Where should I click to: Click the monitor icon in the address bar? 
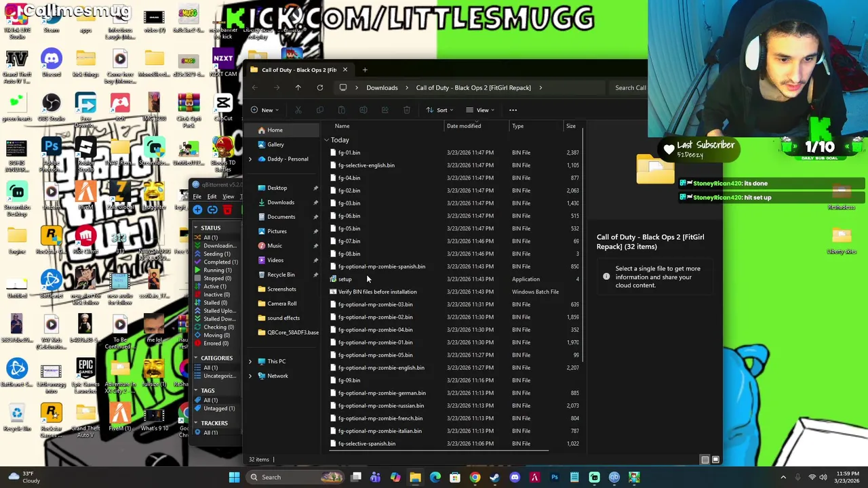point(343,87)
